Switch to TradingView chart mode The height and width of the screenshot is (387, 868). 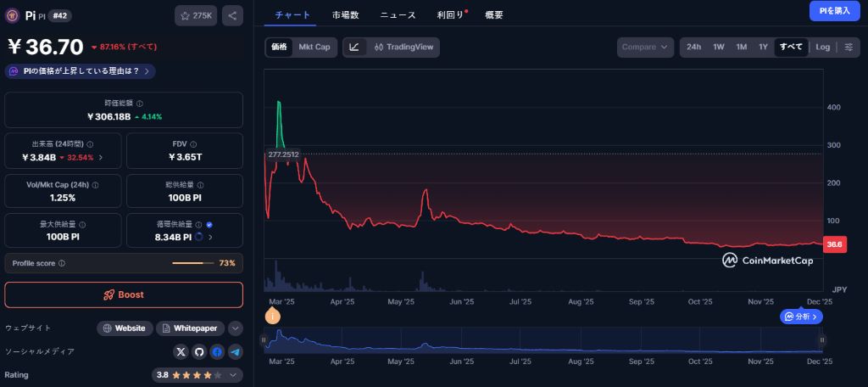pos(403,47)
